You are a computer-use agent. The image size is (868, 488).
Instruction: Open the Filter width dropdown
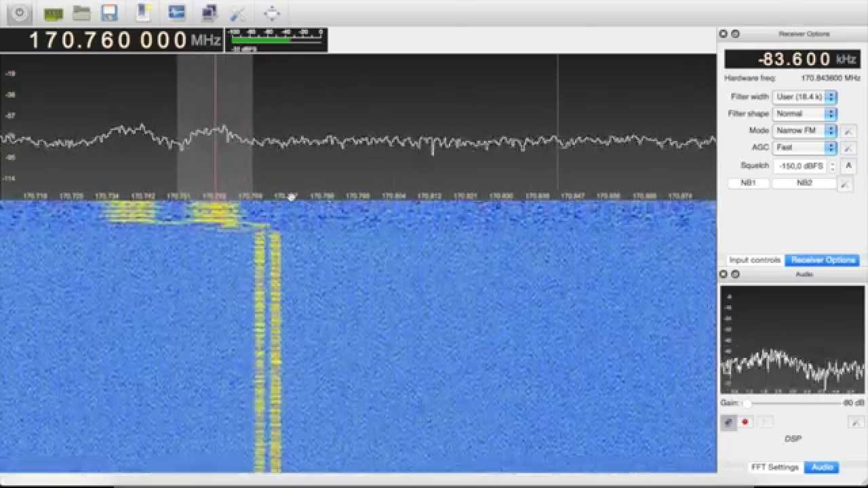804,97
